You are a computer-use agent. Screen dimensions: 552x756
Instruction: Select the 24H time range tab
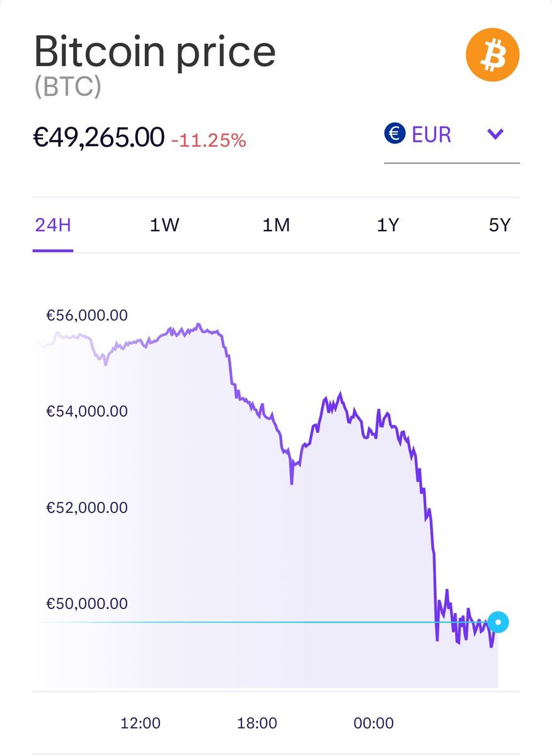(x=53, y=225)
